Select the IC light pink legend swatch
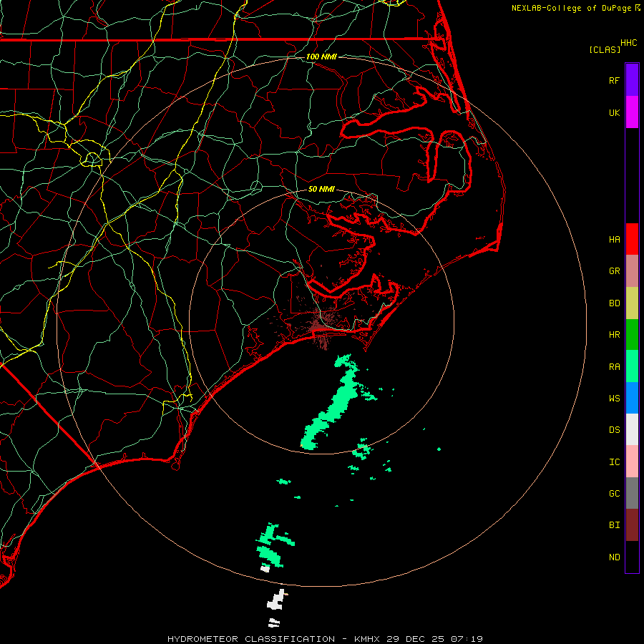 632,462
